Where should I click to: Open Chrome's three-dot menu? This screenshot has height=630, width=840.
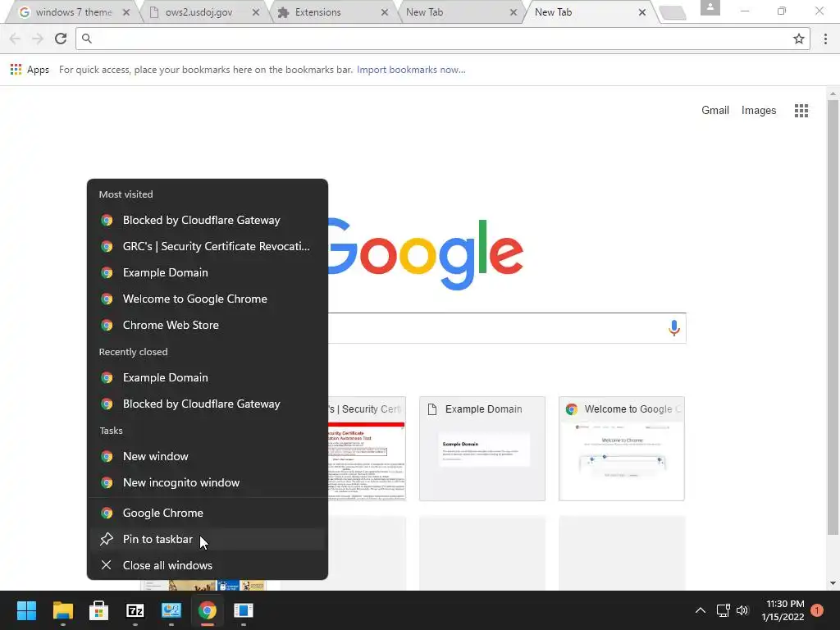pyautogui.click(x=825, y=39)
